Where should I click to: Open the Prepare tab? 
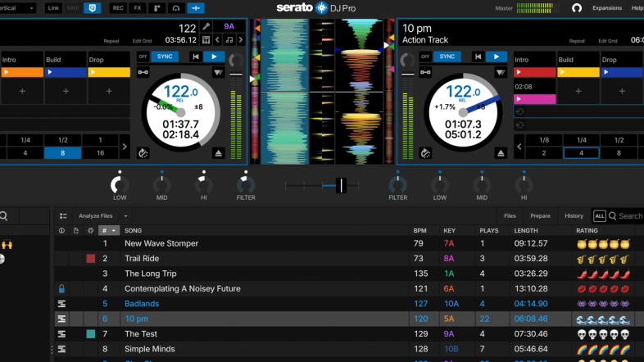click(540, 216)
